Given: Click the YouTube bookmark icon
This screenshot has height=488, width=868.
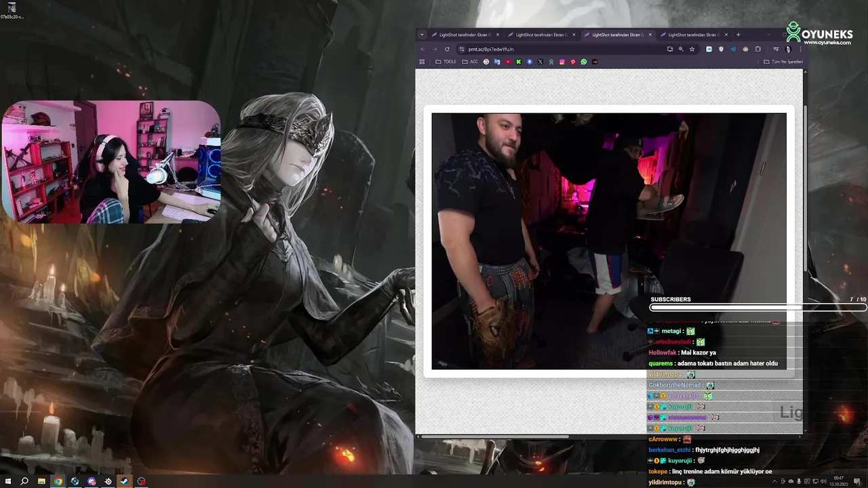Looking at the screenshot, I should tap(508, 62).
